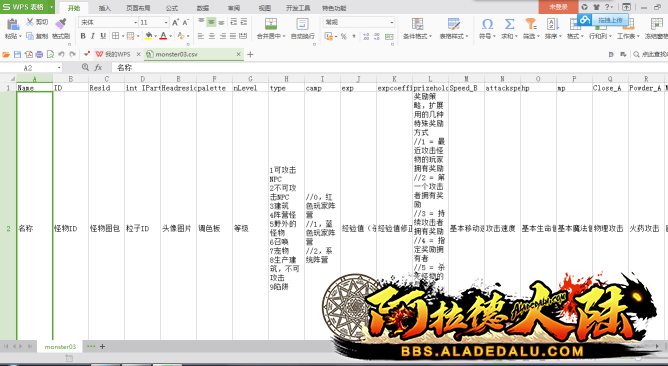Add a new sheet with plus button
This screenshot has height=366, width=668.
102,346
